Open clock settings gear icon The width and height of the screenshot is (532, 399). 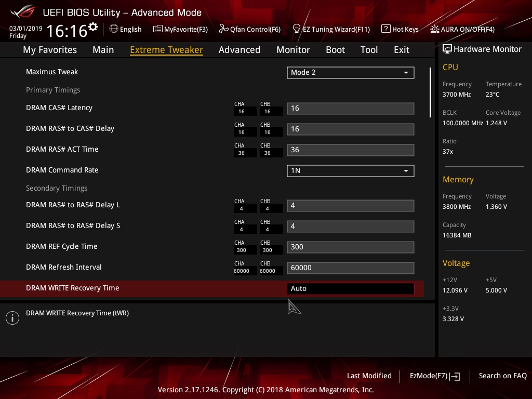pos(92,27)
